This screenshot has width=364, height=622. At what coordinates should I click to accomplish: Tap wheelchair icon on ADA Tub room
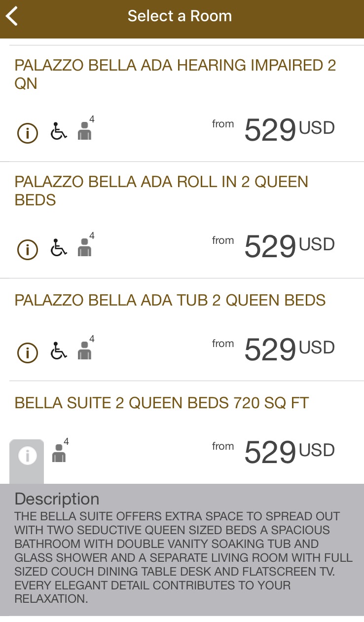click(x=59, y=351)
